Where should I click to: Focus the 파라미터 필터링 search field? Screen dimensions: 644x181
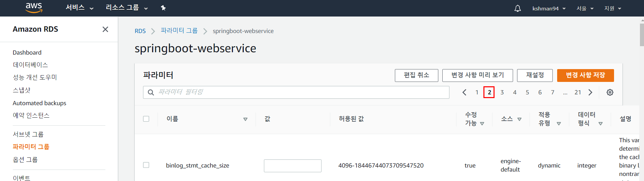296,92
